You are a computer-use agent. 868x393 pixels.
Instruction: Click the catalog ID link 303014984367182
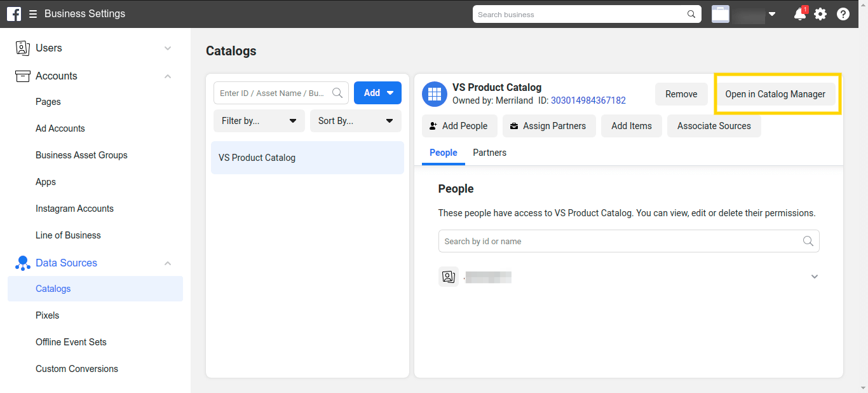[588, 100]
